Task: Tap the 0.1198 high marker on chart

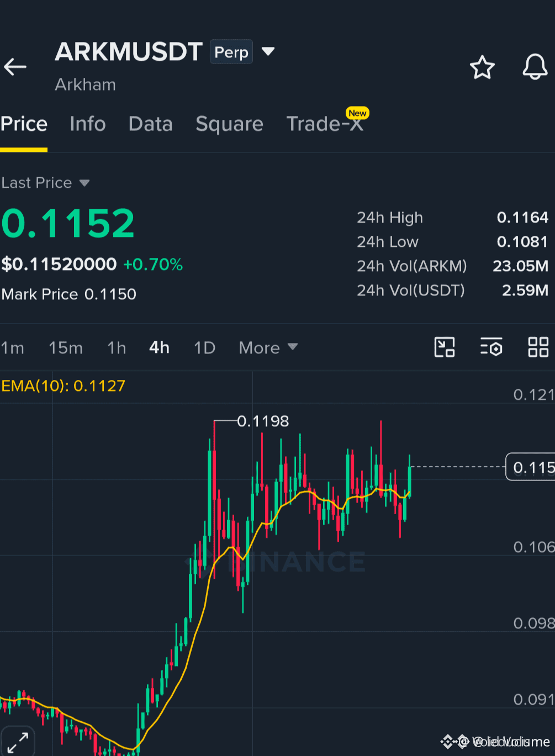Action: [263, 421]
